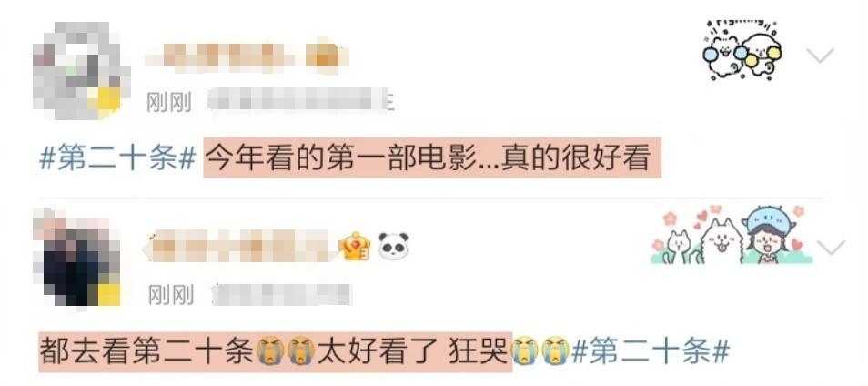Click the cheering sheep pom-pom sticker

pyautogui.click(x=742, y=51)
